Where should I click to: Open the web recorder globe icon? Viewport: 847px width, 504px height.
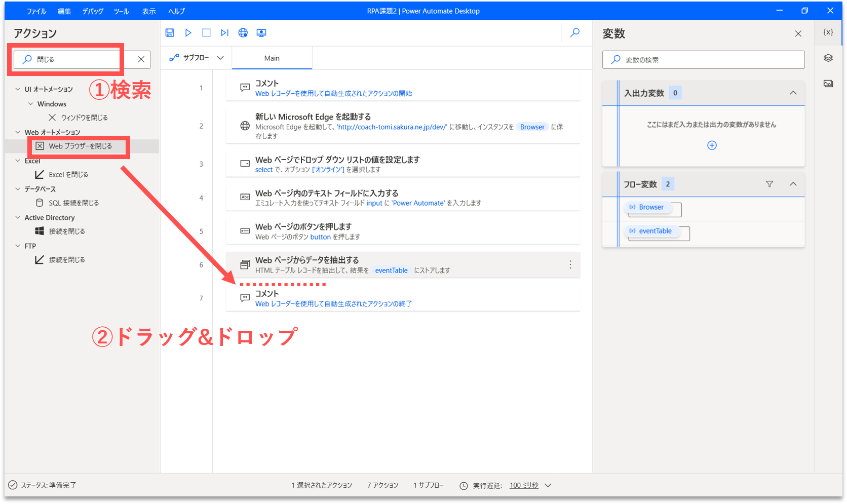243,33
